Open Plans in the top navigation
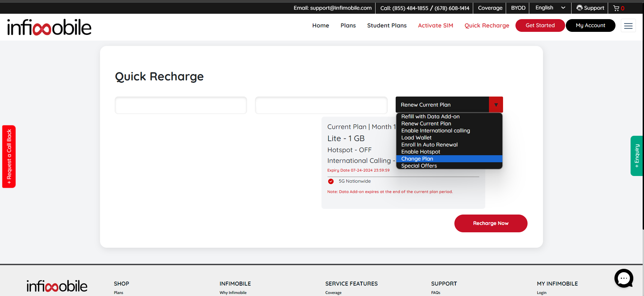644x296 pixels. tap(348, 25)
